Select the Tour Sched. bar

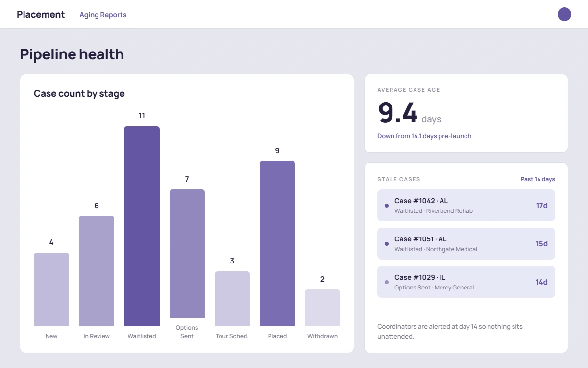[x=232, y=299]
